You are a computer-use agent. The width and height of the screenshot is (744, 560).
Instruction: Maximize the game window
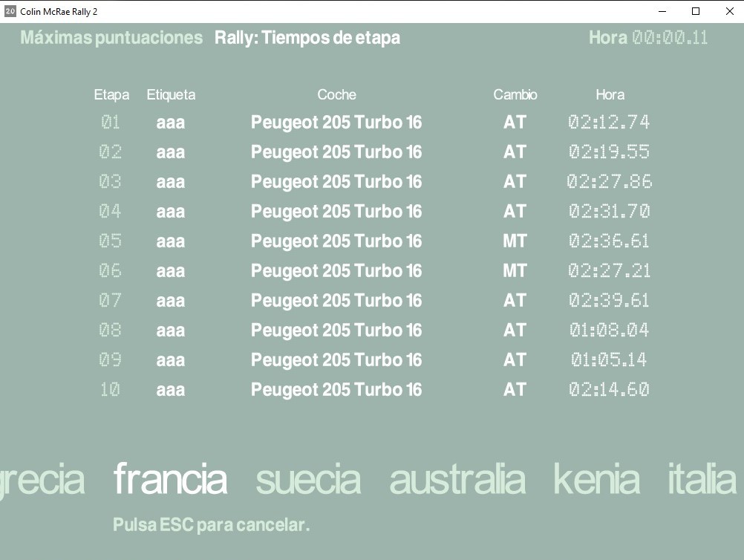[696, 11]
